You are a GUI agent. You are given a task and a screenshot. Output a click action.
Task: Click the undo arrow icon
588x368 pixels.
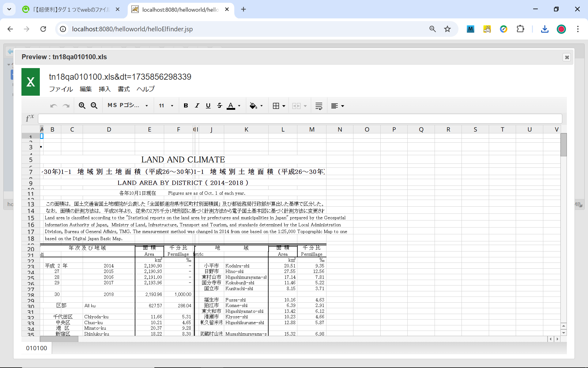tap(54, 106)
